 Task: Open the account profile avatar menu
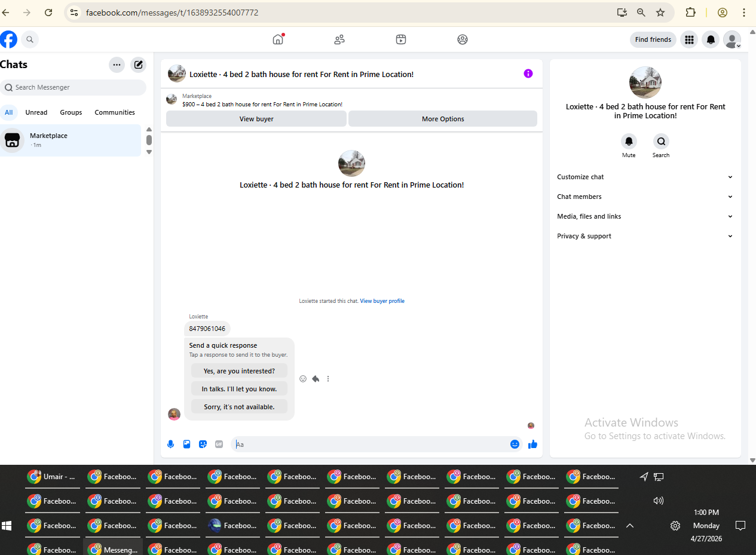[x=732, y=39]
